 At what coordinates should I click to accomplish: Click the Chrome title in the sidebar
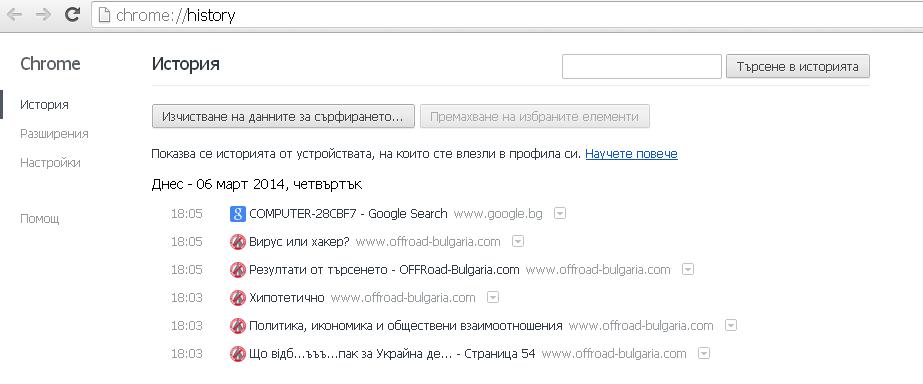coord(50,64)
